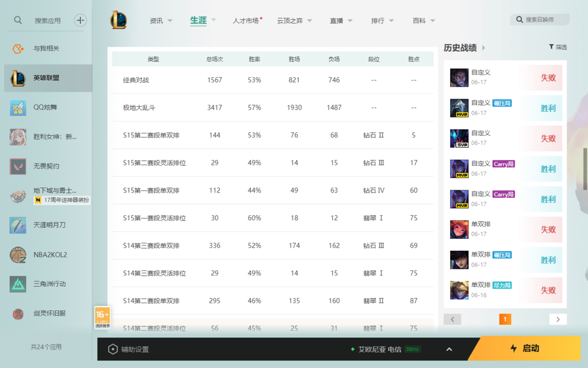The height and width of the screenshot is (368, 588).
Task: Click the 16+ age rating badge
Action: tap(102, 318)
